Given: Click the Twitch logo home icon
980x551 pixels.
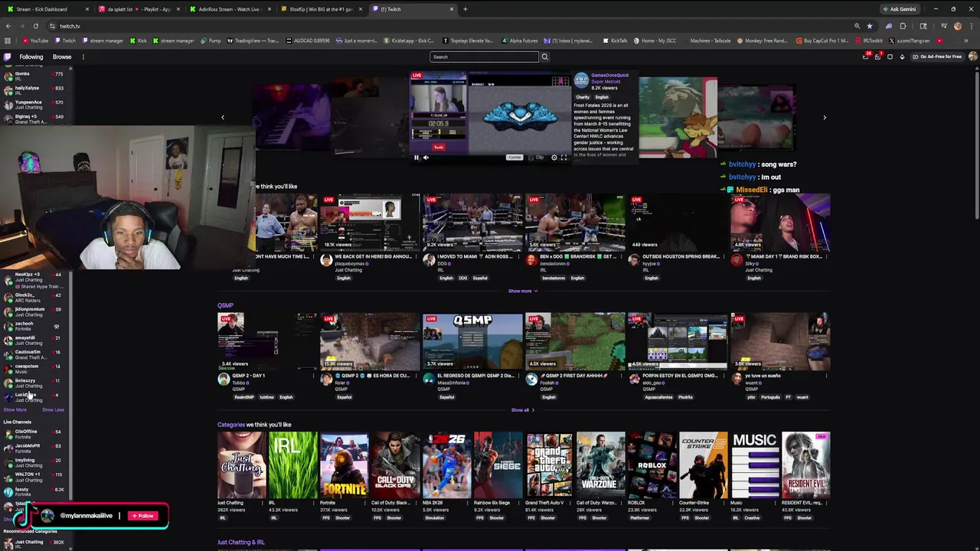Looking at the screenshot, I should point(8,57).
